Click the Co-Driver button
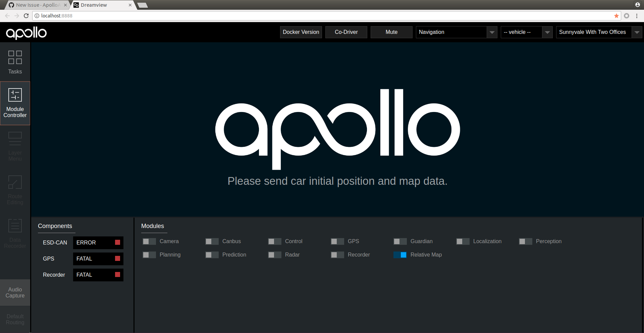Screen dimensions: 644x333 (x=346, y=32)
